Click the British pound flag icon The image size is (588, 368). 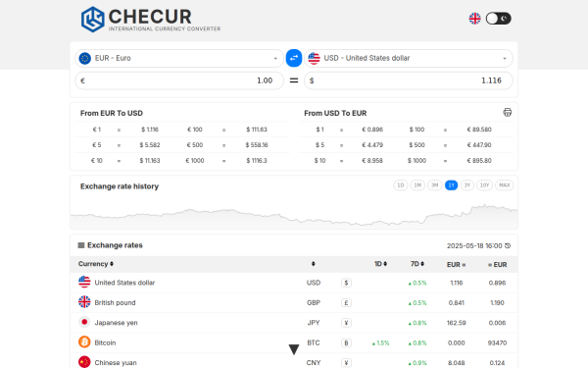click(84, 302)
